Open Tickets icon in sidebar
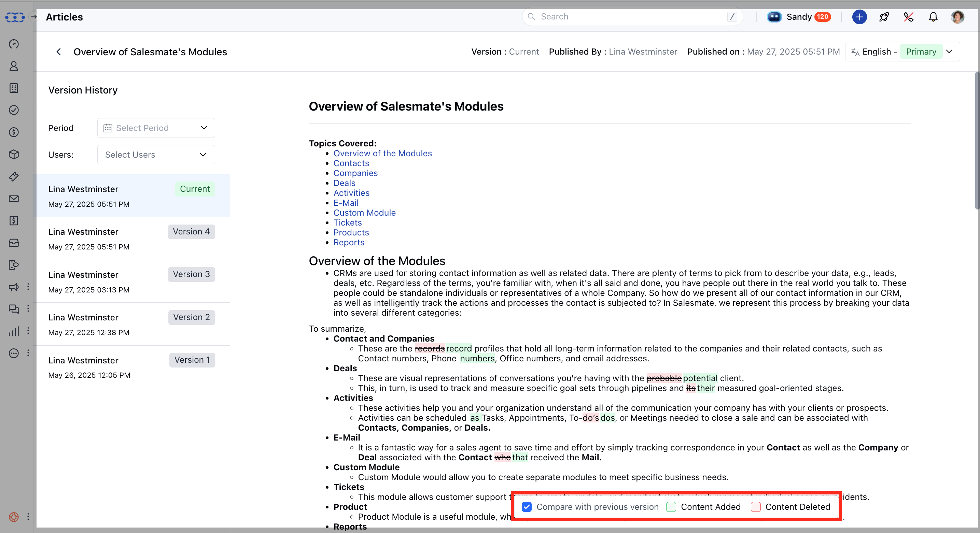This screenshot has height=533, width=980. (x=14, y=176)
